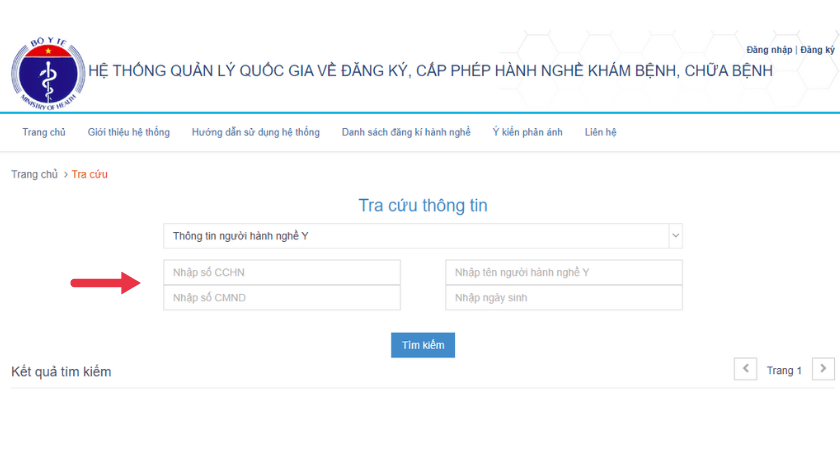Open Hướng dẫn sử dụng hệ thống menu
The image size is (840, 460).
[256, 132]
